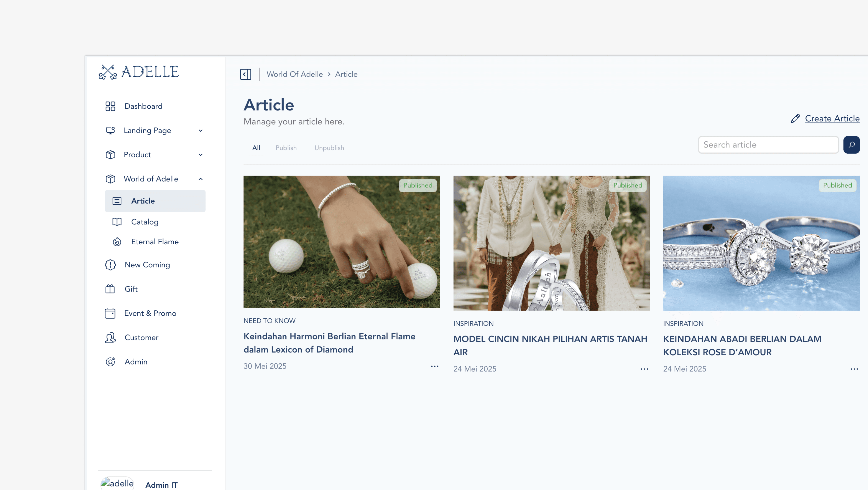Viewport: 868px width, 490px height.
Task: Click the Landing Page icon
Action: 110,130
